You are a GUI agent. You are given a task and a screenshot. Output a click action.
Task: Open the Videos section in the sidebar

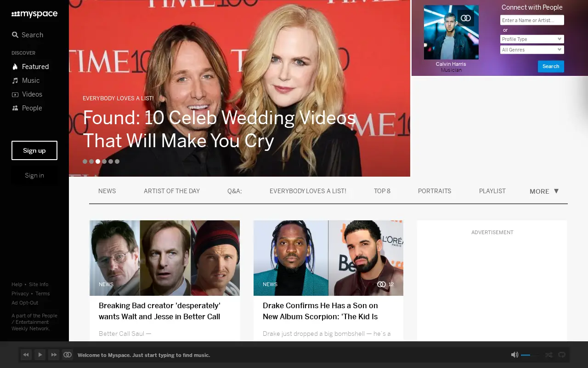tap(27, 94)
